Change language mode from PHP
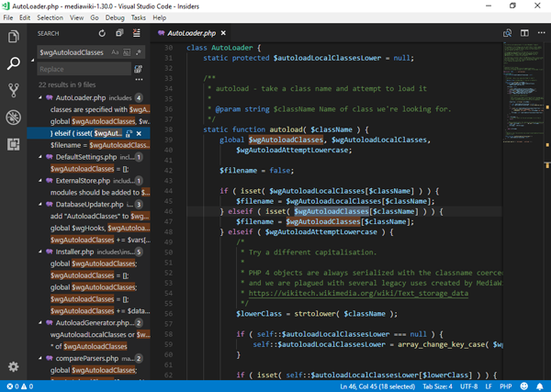The image size is (551, 392). coord(505,386)
